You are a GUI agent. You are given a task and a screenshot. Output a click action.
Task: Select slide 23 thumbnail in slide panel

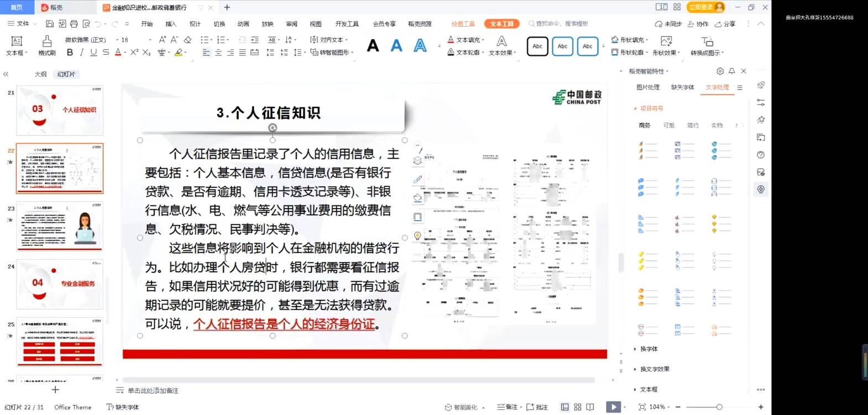[60, 226]
